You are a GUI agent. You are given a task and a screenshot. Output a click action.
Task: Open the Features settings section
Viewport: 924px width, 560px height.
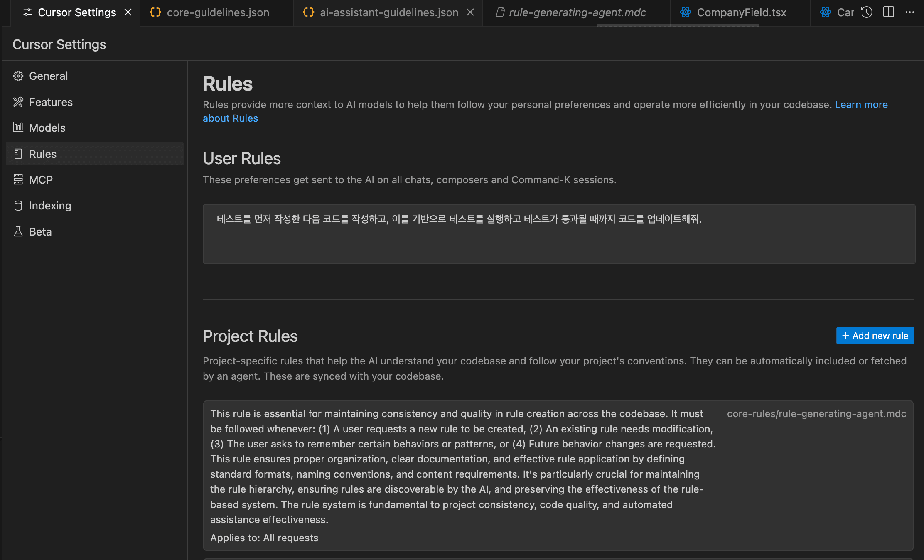(95, 102)
